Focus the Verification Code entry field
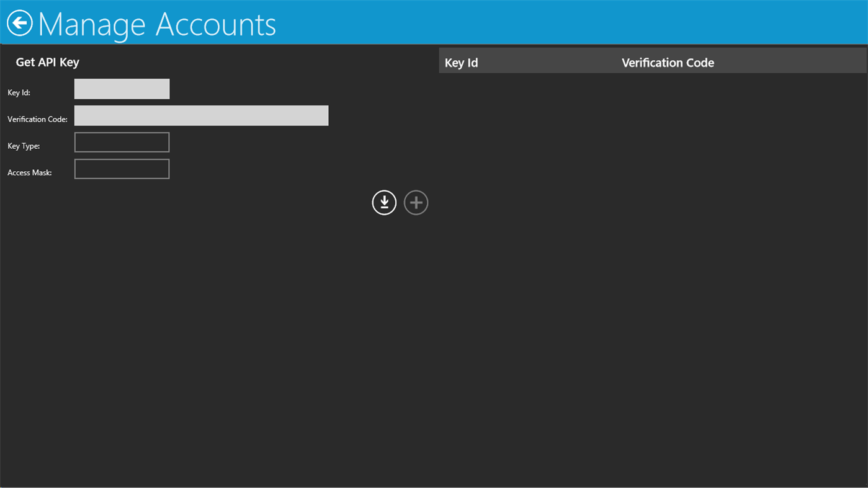The height and width of the screenshot is (488, 868). click(x=201, y=115)
